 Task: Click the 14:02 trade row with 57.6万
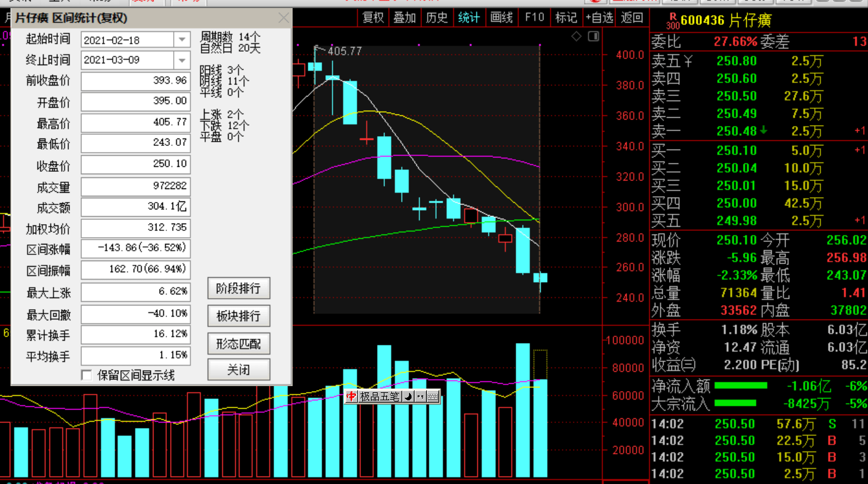pyautogui.click(x=759, y=424)
